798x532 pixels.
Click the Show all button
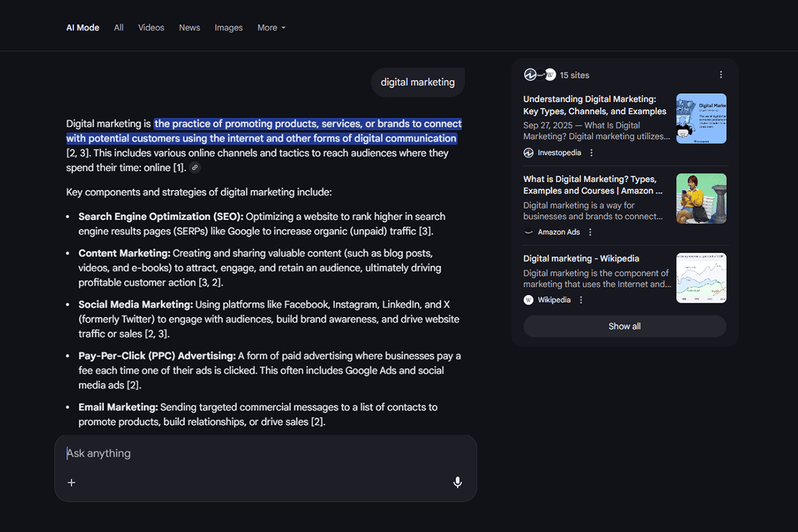[x=624, y=327]
